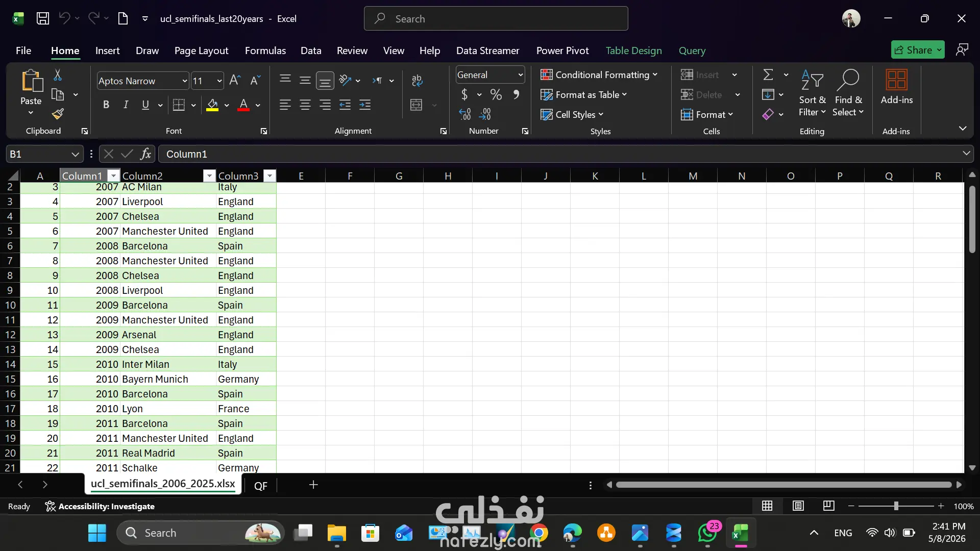Apply Accounting Number Format dollar sign
The height and width of the screenshot is (551, 980).
pyautogui.click(x=464, y=94)
